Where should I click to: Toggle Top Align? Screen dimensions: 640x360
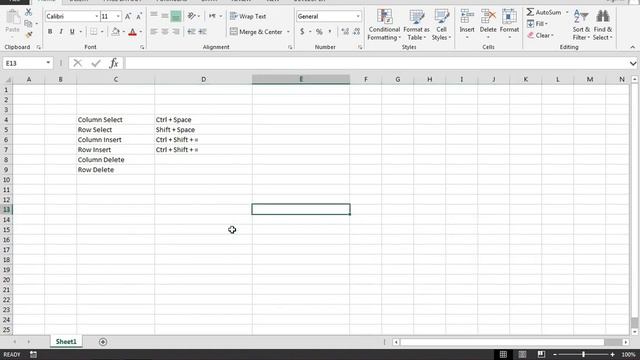click(x=154, y=16)
